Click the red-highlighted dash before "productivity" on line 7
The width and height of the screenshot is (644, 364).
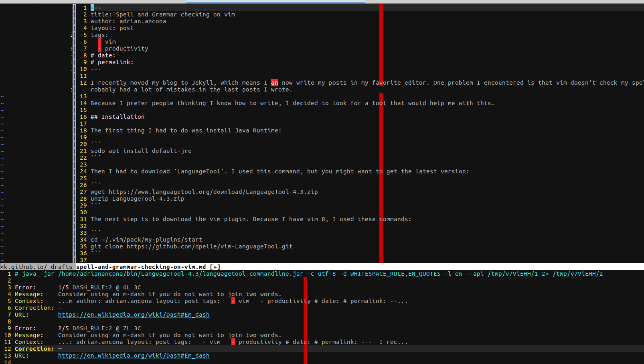pyautogui.click(x=99, y=49)
